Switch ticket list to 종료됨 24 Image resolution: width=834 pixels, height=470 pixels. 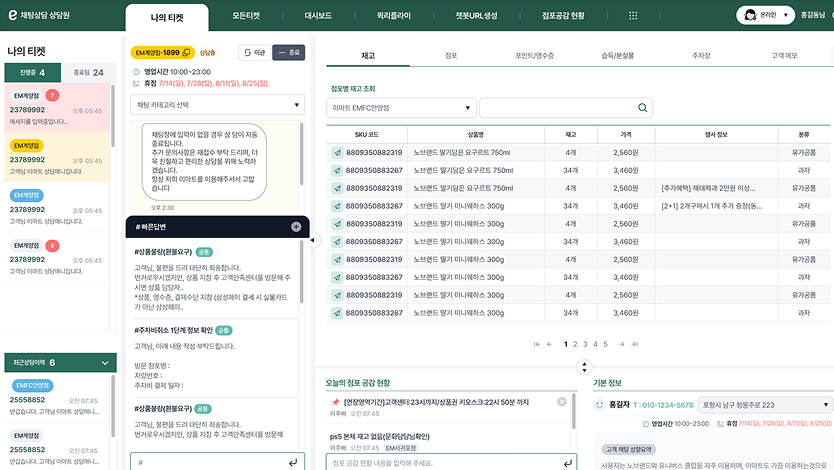point(89,73)
